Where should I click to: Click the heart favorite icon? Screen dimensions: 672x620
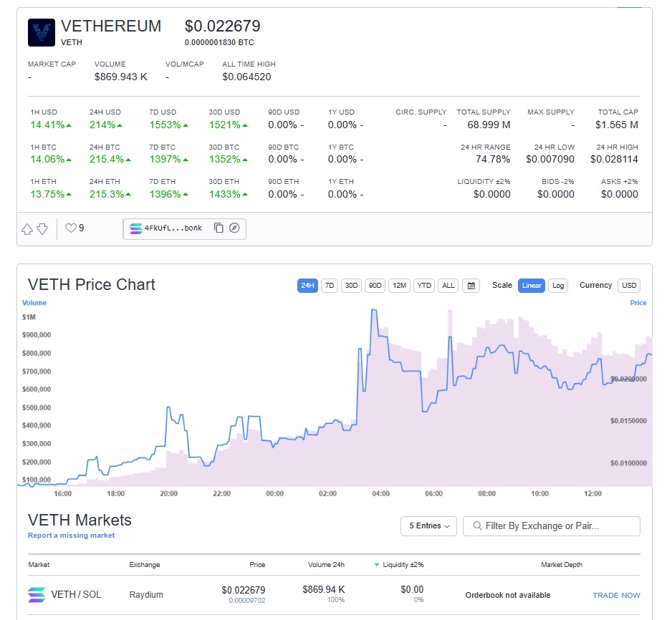(x=70, y=228)
